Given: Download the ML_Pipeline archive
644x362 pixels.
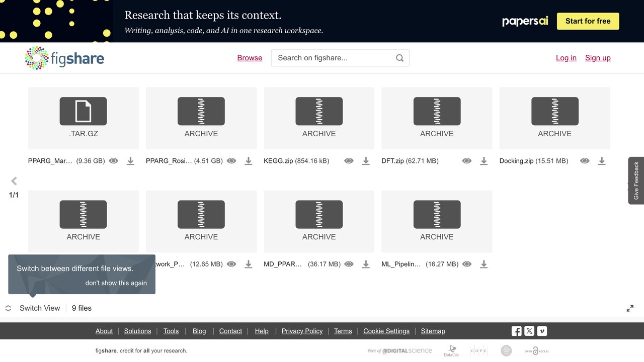Looking at the screenshot, I should tap(484, 264).
